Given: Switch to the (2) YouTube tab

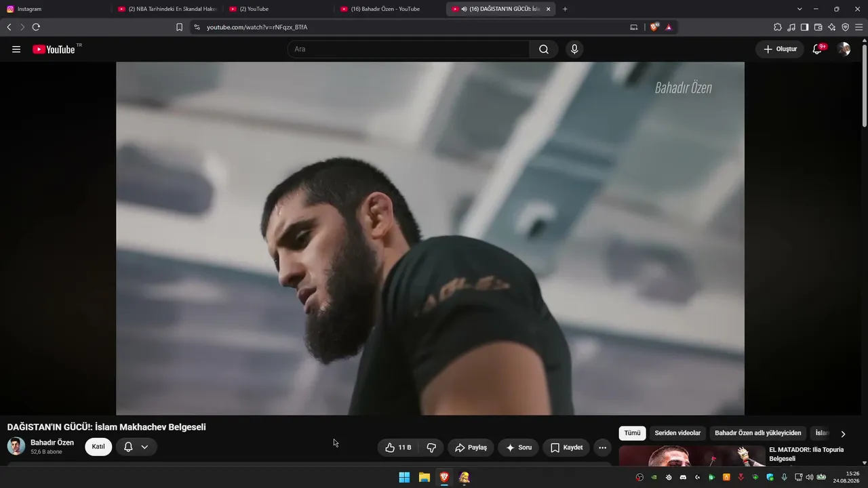Looking at the screenshot, I should (277, 9).
